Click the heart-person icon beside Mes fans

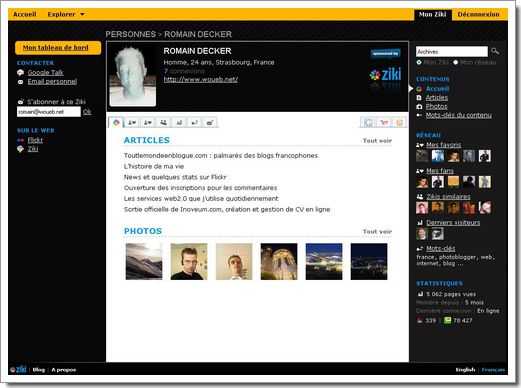[x=420, y=171]
